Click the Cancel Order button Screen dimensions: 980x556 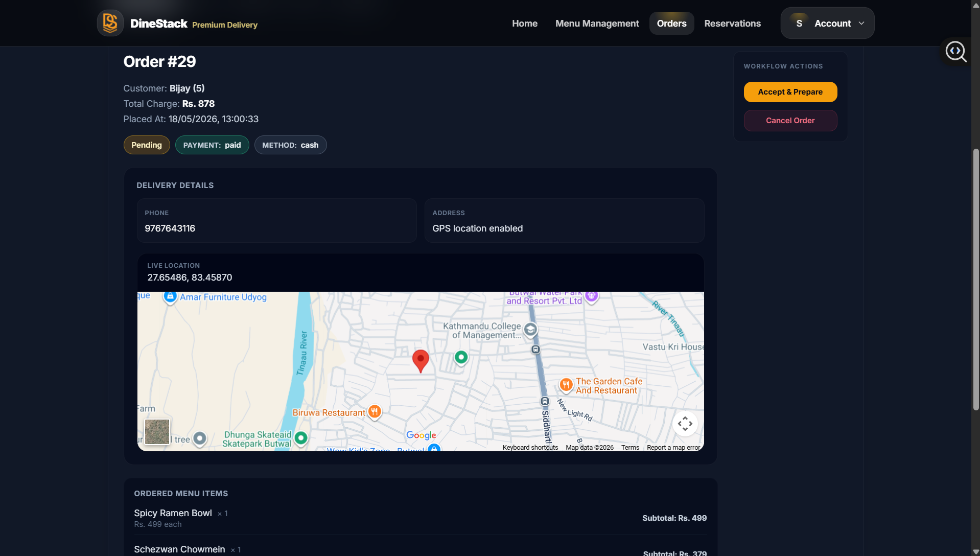tap(790, 121)
